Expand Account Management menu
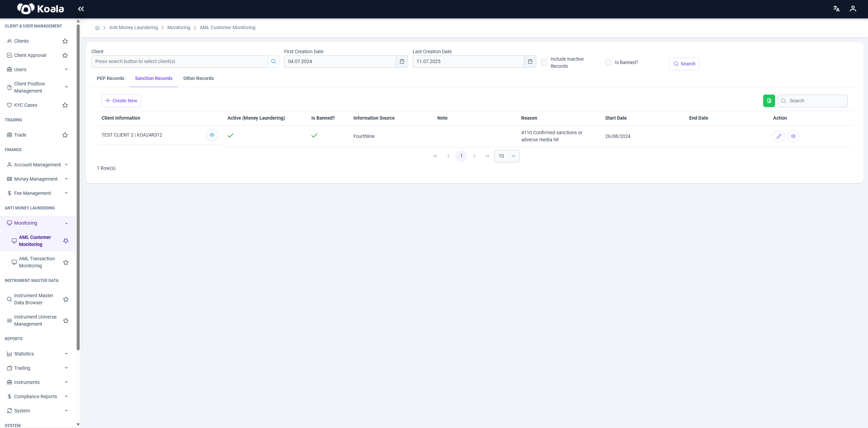Viewport: 868px width, 428px height. 37,165
